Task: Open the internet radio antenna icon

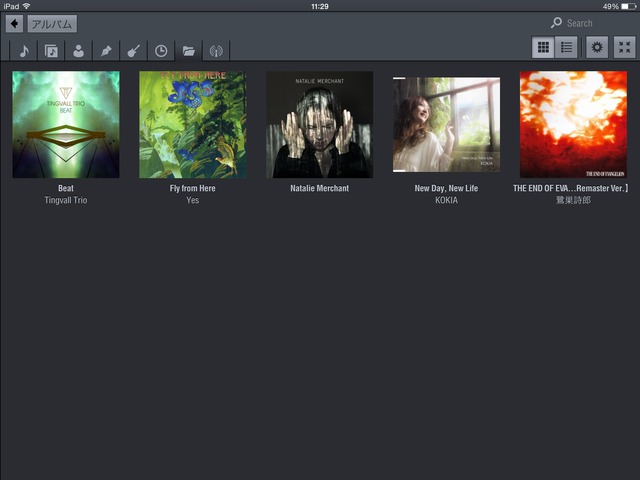Action: point(215,51)
